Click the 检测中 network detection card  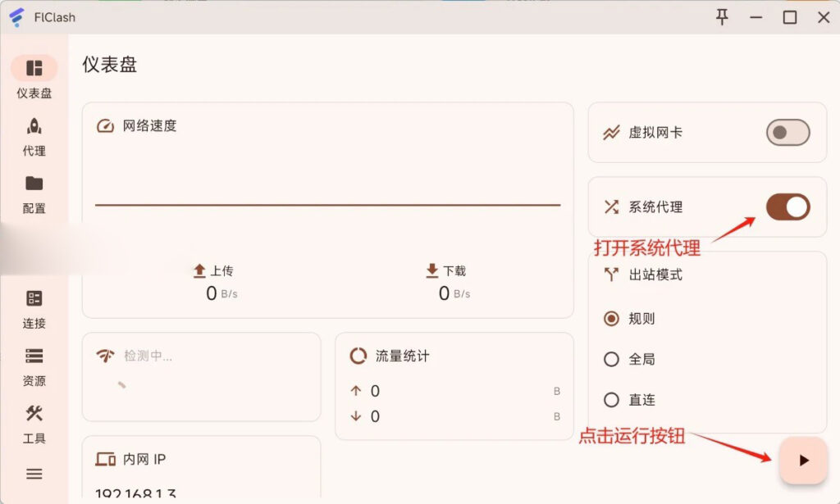coord(201,377)
